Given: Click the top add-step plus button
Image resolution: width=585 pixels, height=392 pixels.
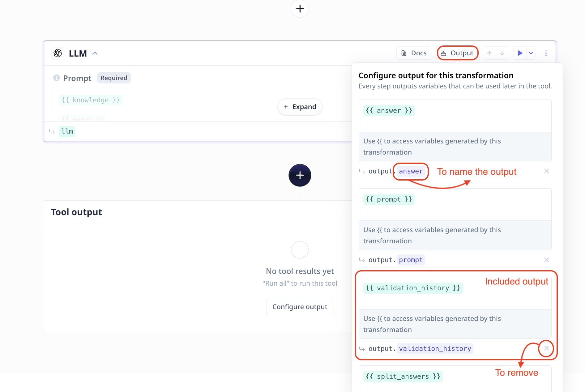Looking at the screenshot, I should coord(300,9).
